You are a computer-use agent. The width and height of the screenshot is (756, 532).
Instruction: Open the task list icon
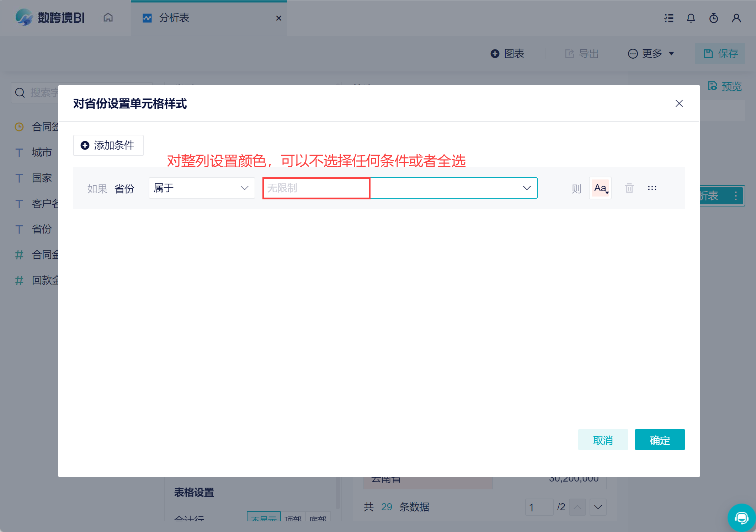click(x=669, y=18)
